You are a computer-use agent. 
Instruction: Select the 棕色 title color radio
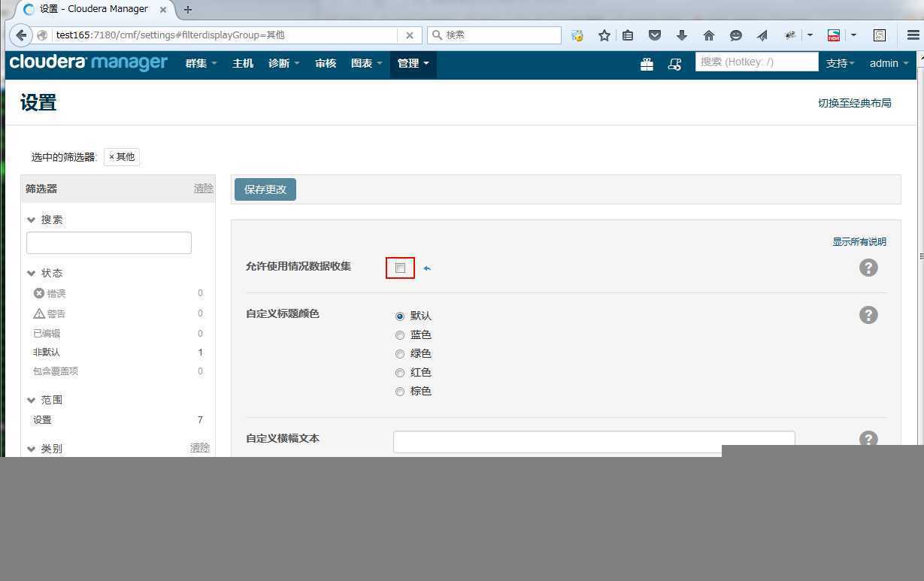click(400, 392)
